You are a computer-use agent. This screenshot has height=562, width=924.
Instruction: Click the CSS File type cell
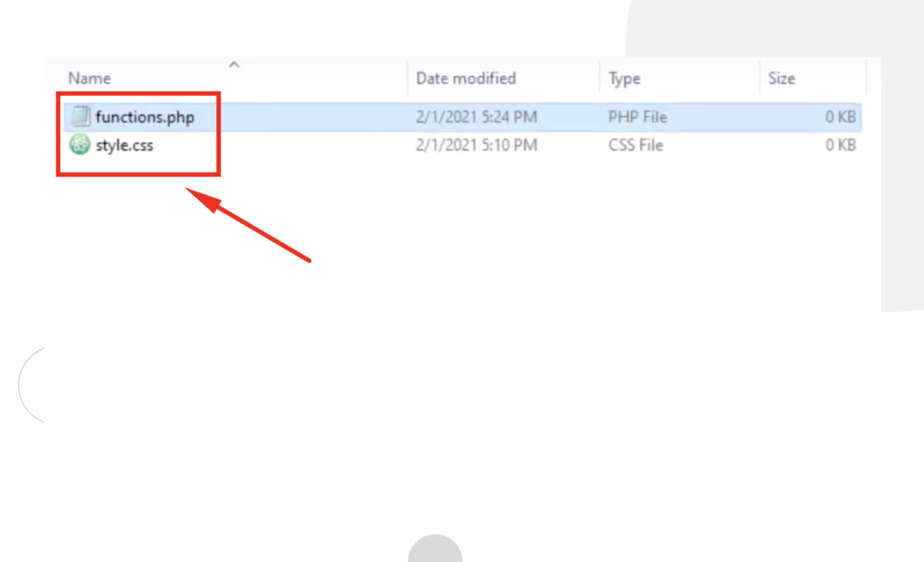click(636, 145)
